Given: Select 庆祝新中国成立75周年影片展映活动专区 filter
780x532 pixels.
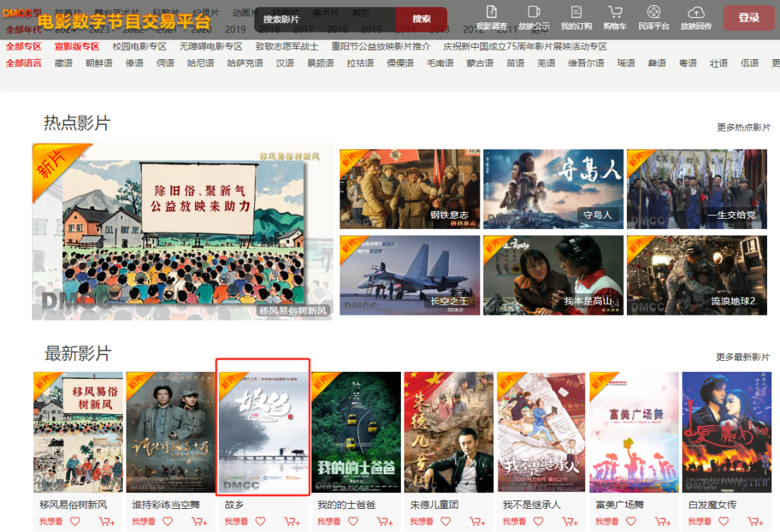Looking at the screenshot, I should [525, 47].
